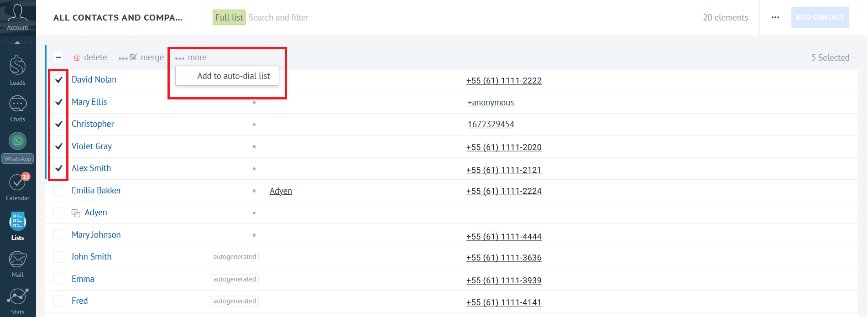
Task: Collapse the sidebar arrow under Account
Action: tap(17, 42)
